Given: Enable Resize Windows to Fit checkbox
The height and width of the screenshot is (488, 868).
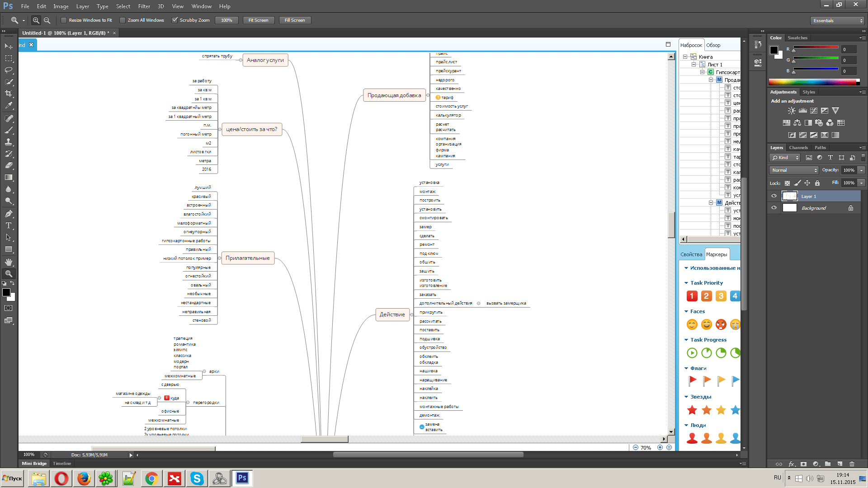Looking at the screenshot, I should (x=64, y=20).
